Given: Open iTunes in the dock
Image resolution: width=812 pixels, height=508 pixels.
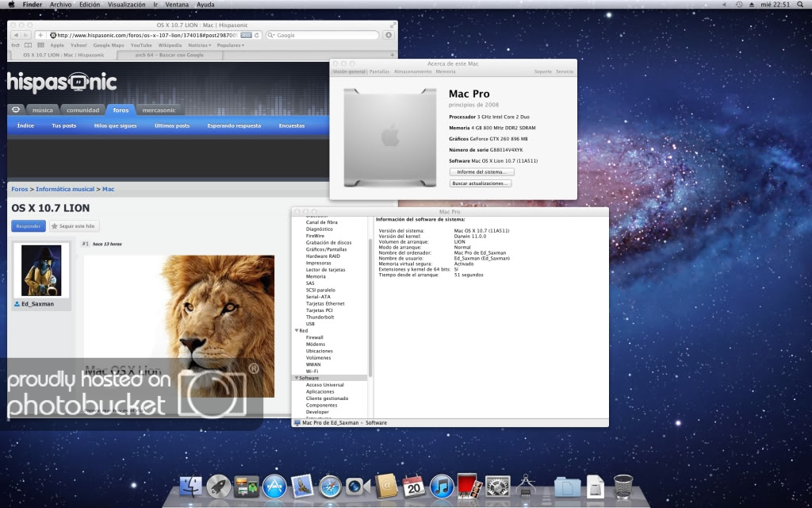Looking at the screenshot, I should [x=440, y=486].
